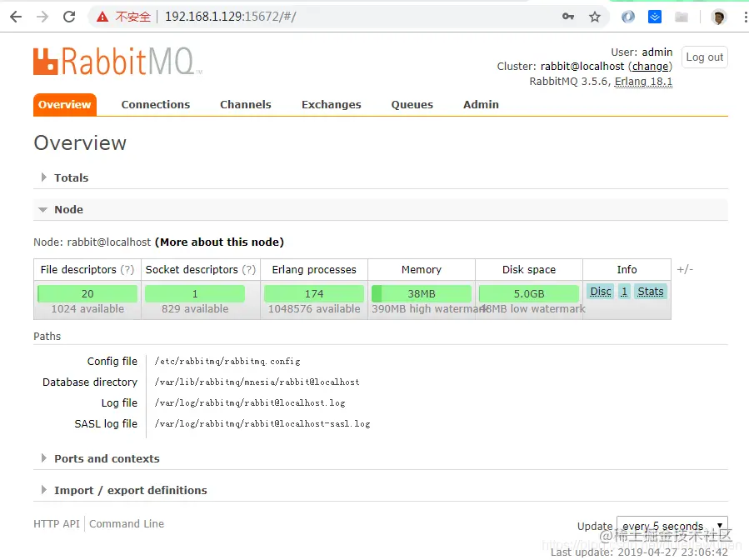Image resolution: width=749 pixels, height=560 pixels.
Task: Expand the Totals section
Action: coord(71,177)
